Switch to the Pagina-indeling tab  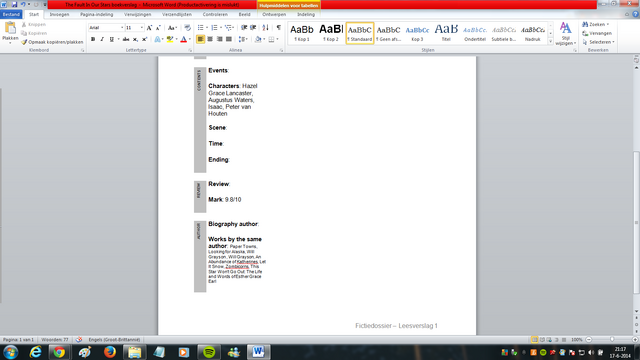[96, 14]
